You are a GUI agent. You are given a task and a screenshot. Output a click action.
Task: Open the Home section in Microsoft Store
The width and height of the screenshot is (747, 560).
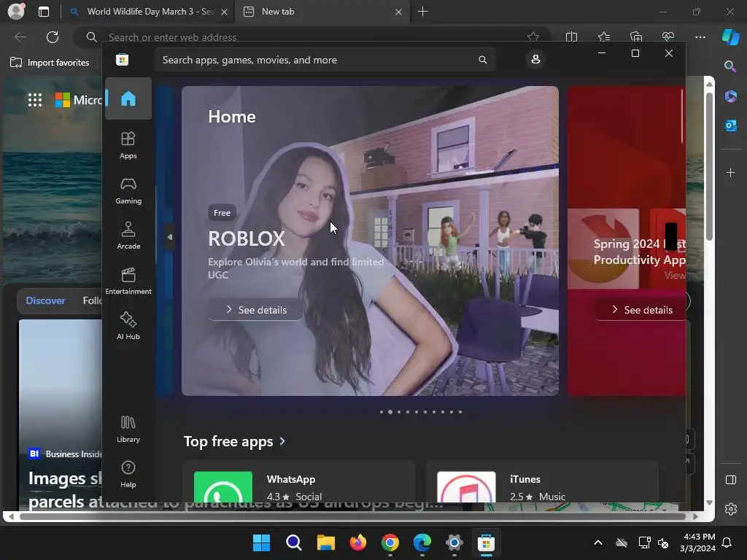click(128, 98)
